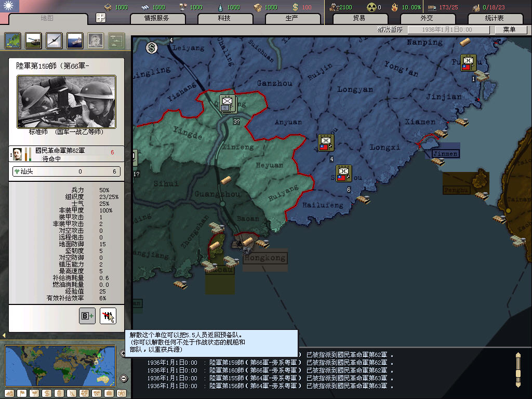
Task: Click the B+ attach brigade button
Action: pyautogui.click(x=87, y=315)
